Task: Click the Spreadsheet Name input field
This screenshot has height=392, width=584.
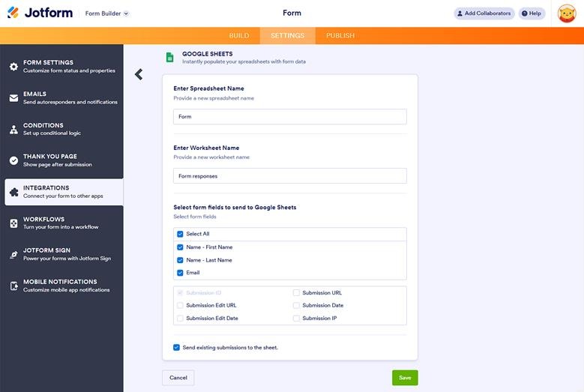Action: point(290,116)
